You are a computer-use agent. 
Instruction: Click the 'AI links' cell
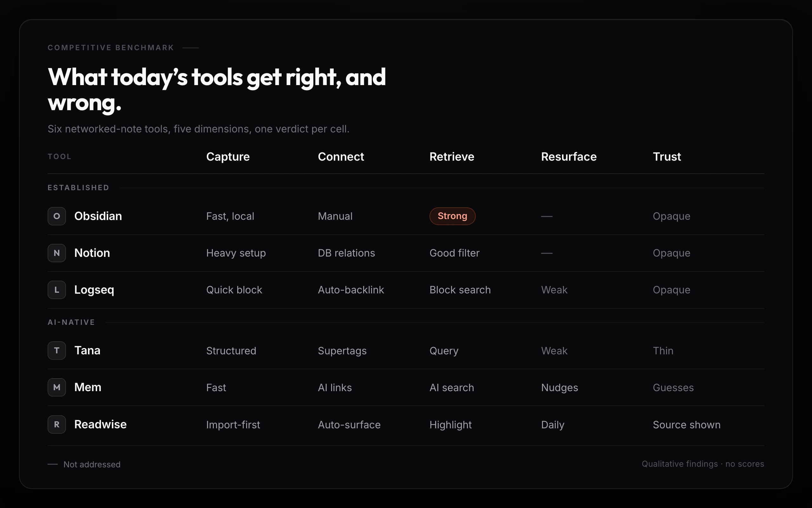335,388
